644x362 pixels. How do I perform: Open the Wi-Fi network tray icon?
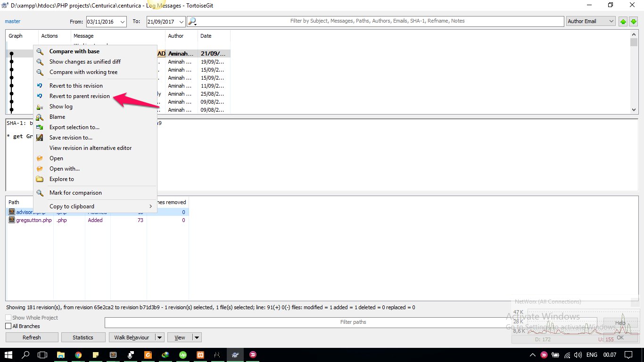pos(567,354)
